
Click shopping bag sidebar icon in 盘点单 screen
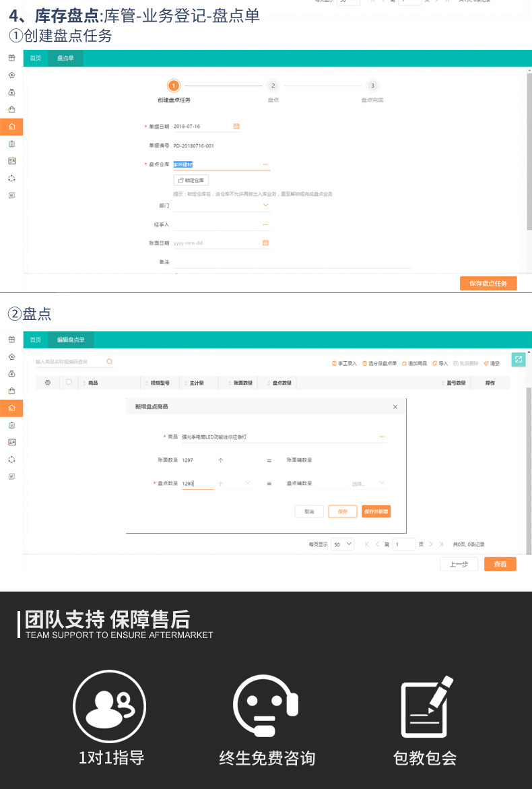11,109
